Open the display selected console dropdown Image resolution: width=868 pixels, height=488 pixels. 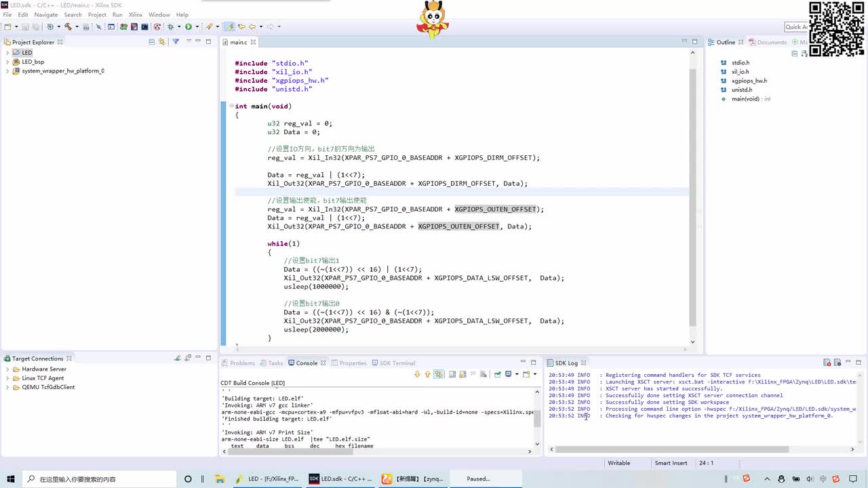coord(517,374)
